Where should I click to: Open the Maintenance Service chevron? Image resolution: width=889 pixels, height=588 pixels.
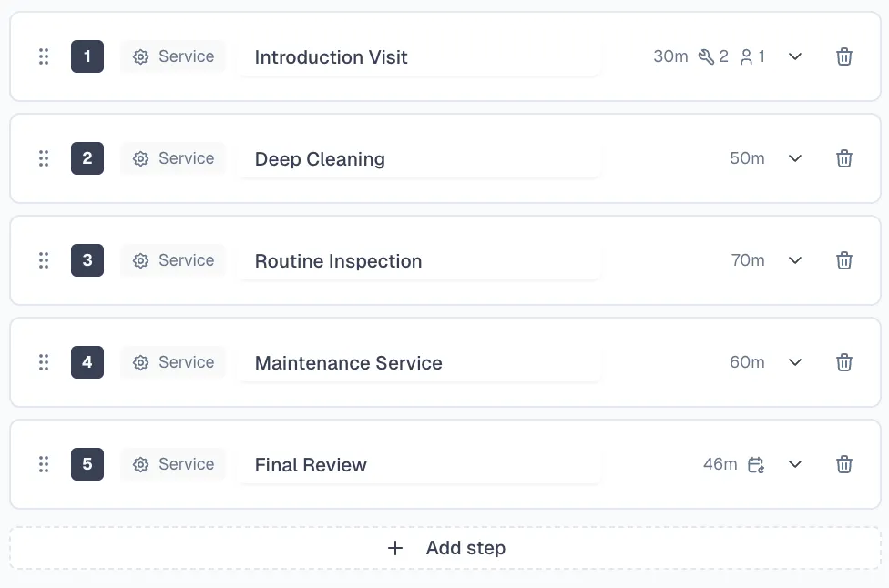point(795,362)
